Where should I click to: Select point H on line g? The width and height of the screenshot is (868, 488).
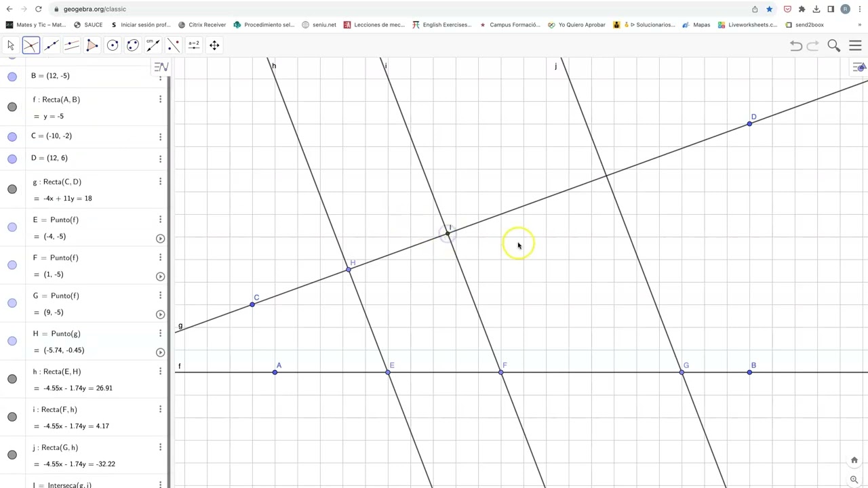(349, 270)
